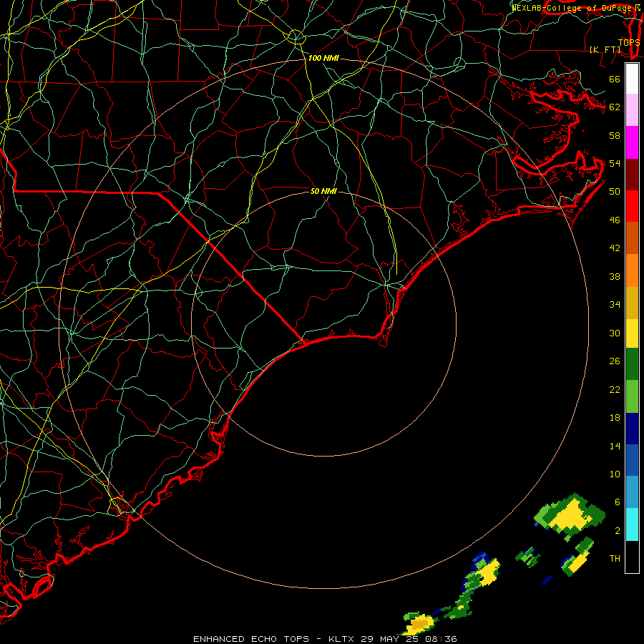This screenshot has height=644, width=644.
Task: Select the bright yellow legend swatch
Action: (x=632, y=333)
